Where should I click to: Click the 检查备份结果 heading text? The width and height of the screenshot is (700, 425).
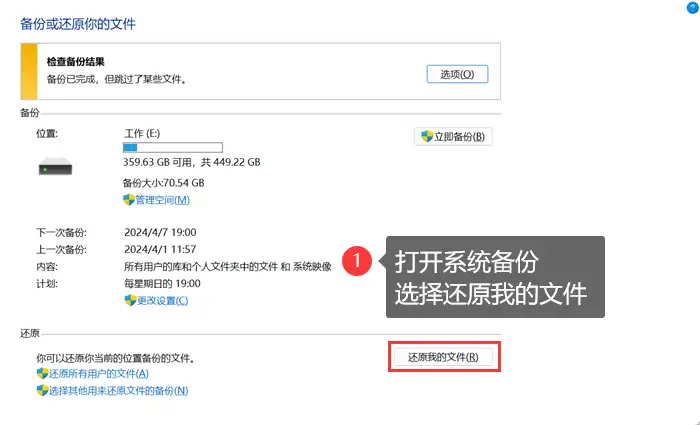[x=75, y=62]
